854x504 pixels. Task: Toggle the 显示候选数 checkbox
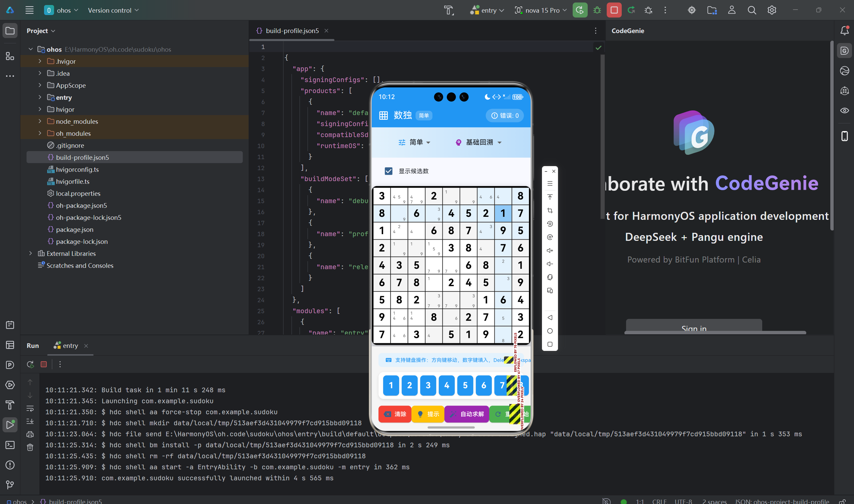pyautogui.click(x=388, y=171)
